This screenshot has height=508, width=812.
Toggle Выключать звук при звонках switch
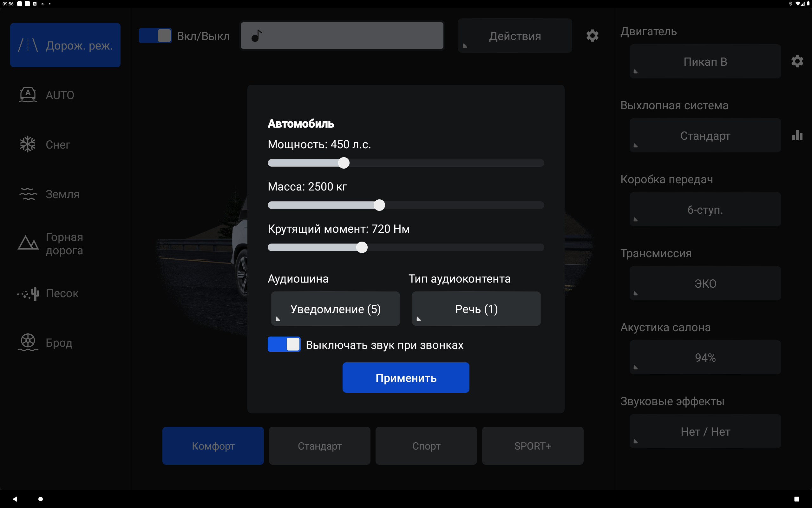pos(284,344)
